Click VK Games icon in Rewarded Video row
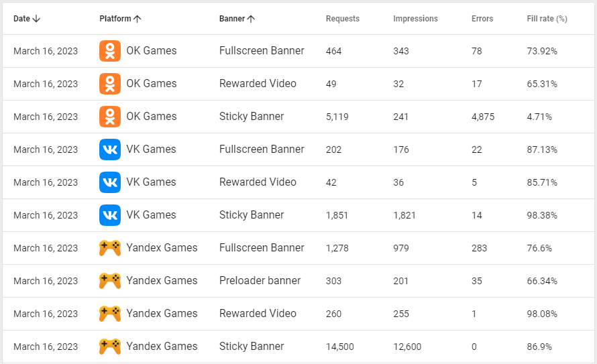The image size is (597, 364). click(110, 182)
